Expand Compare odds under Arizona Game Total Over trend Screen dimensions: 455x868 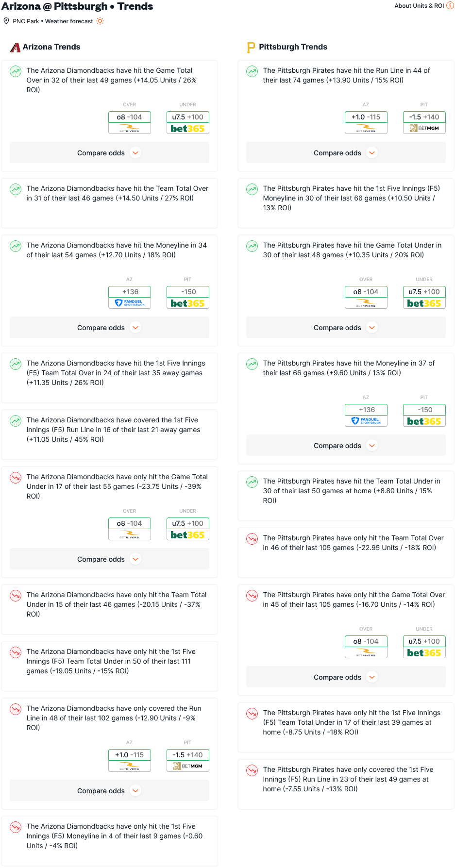109,153
